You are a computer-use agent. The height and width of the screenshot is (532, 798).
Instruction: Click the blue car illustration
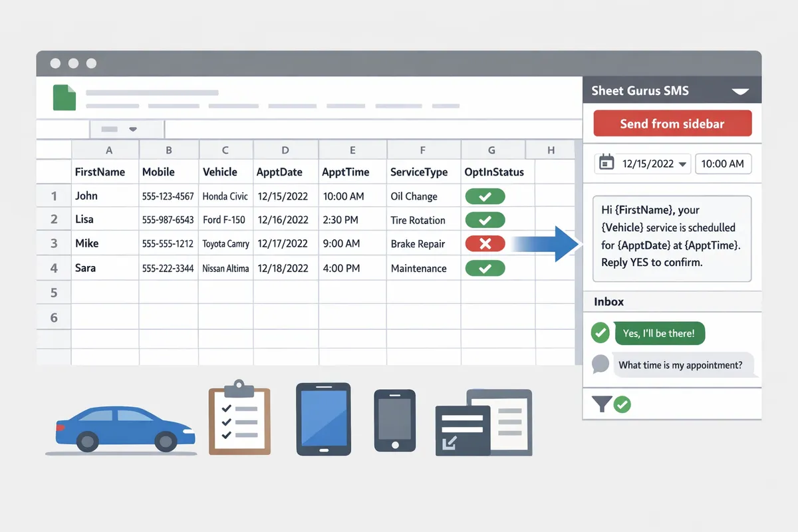[x=126, y=428]
